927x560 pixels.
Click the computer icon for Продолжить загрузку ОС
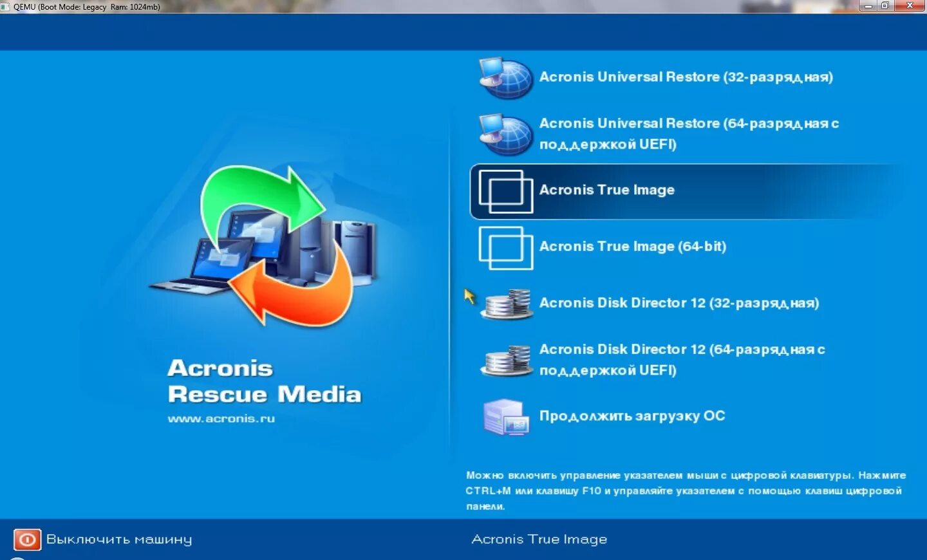[x=507, y=417]
